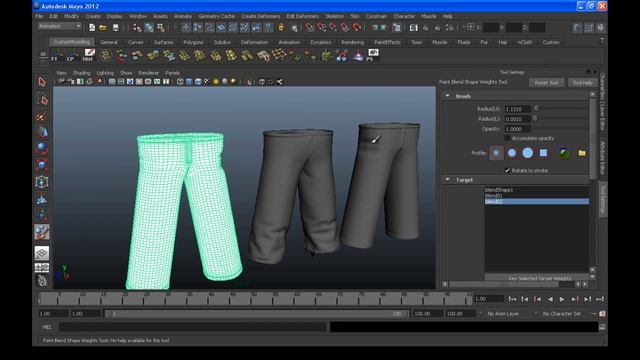The height and width of the screenshot is (360, 640).
Task: Browse brush profile folder icon
Action: [582, 153]
